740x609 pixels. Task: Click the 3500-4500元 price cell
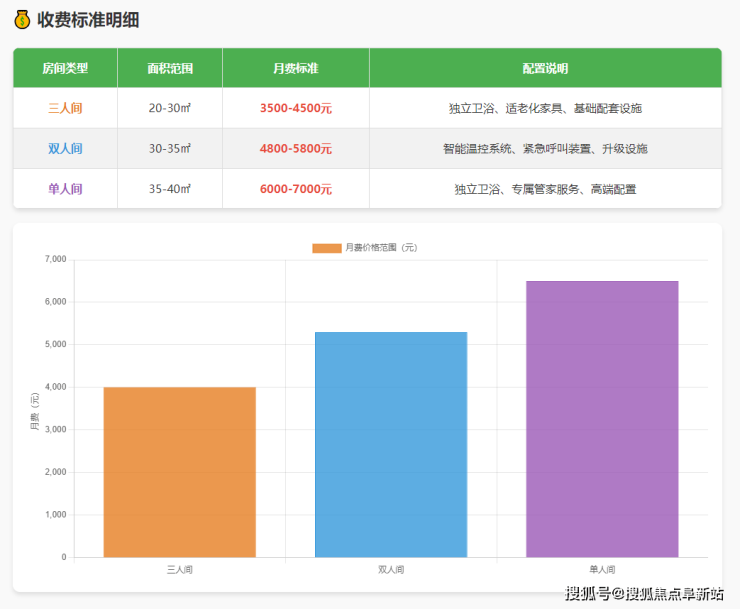tap(296, 108)
